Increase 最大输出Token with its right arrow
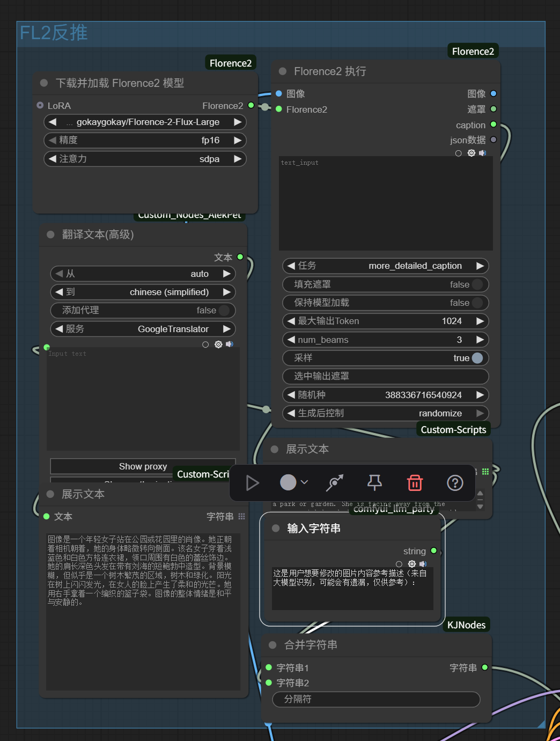 click(480, 321)
